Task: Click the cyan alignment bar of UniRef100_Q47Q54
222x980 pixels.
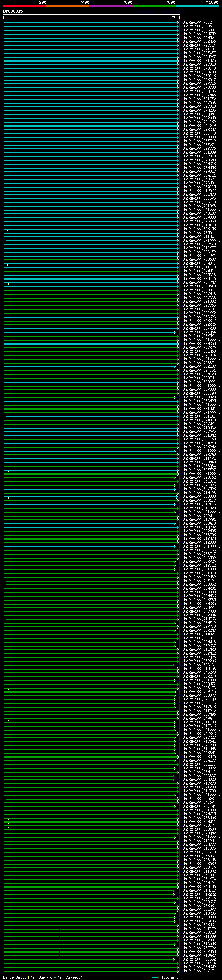Action: [x=90, y=332]
